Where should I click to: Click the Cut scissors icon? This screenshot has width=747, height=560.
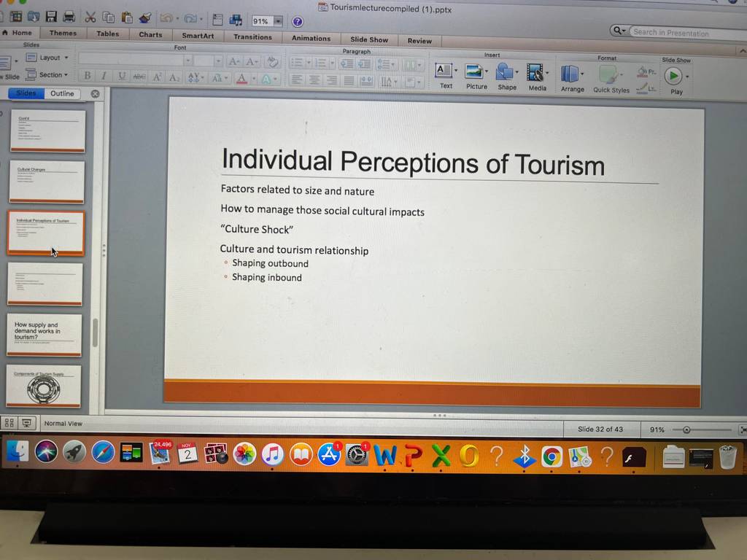tap(90, 17)
